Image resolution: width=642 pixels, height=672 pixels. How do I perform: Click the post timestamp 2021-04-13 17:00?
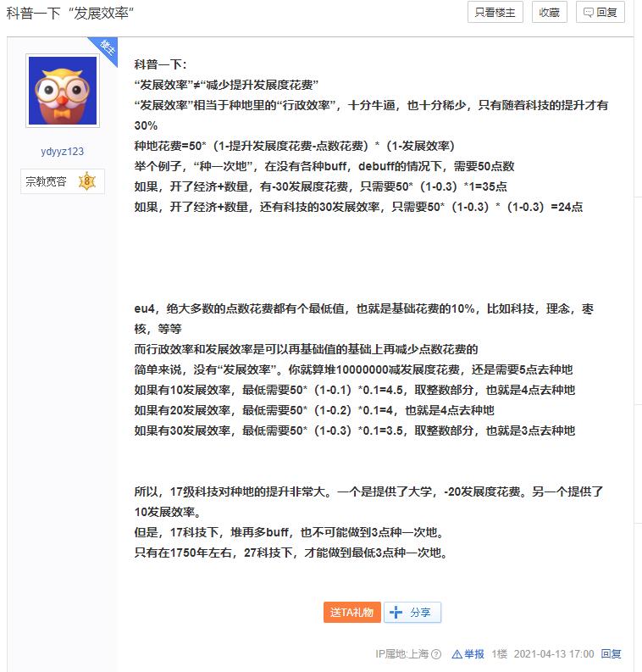click(x=554, y=654)
